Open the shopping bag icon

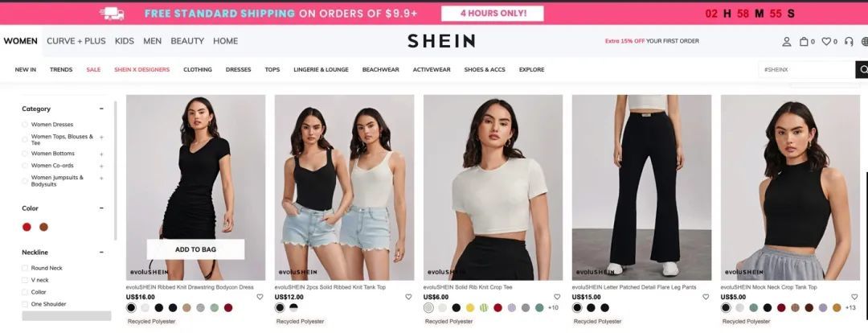tap(804, 42)
